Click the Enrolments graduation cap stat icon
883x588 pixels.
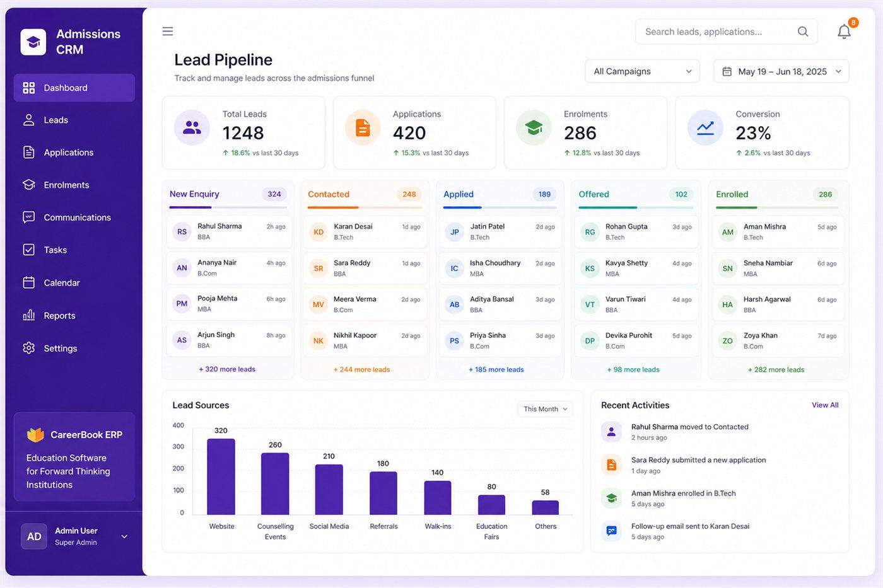click(534, 127)
